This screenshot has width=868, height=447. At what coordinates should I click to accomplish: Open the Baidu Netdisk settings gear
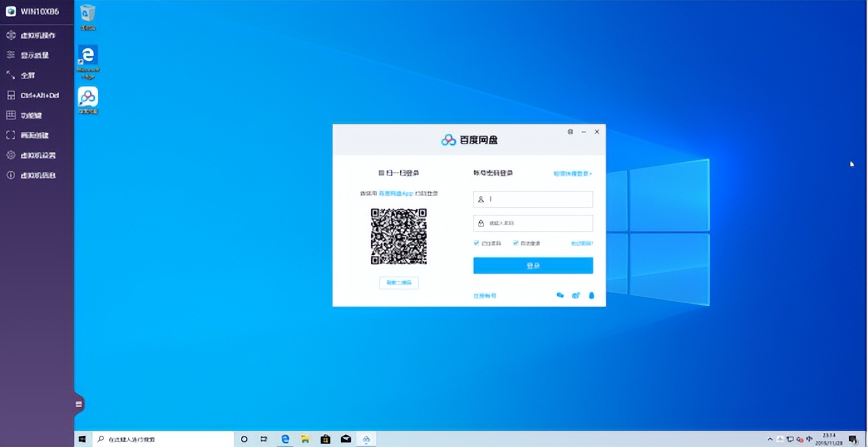tap(569, 132)
